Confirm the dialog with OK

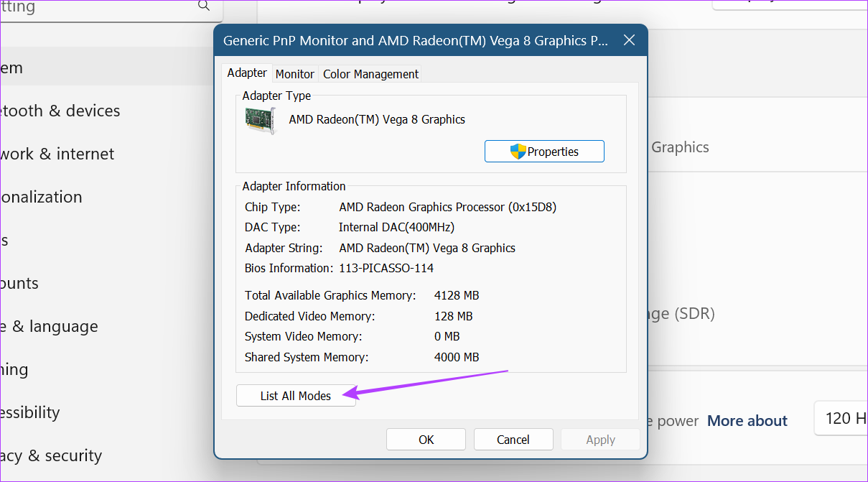click(x=426, y=440)
